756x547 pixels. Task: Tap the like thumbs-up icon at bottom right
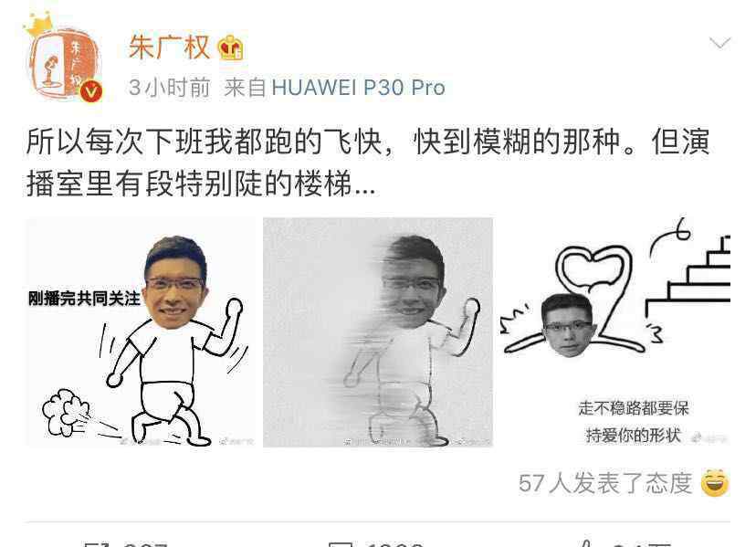click(585, 543)
